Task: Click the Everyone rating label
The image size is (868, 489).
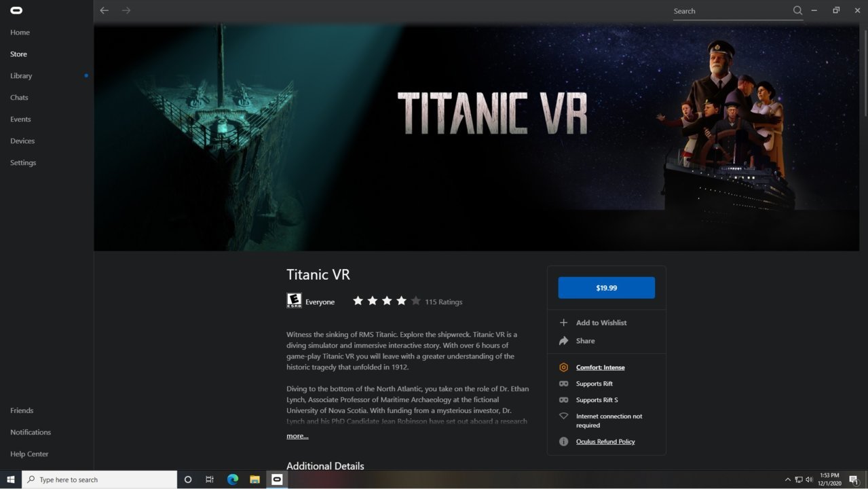Action: [320, 302]
